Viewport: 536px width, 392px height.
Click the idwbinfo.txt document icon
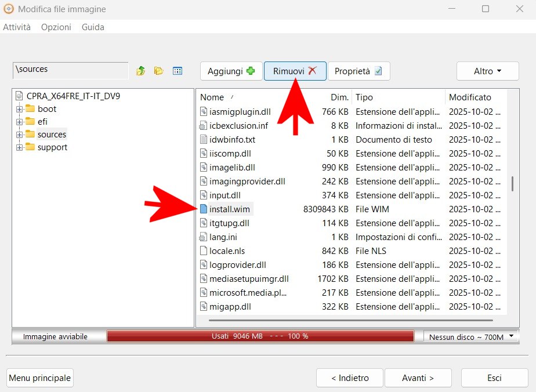click(x=203, y=140)
